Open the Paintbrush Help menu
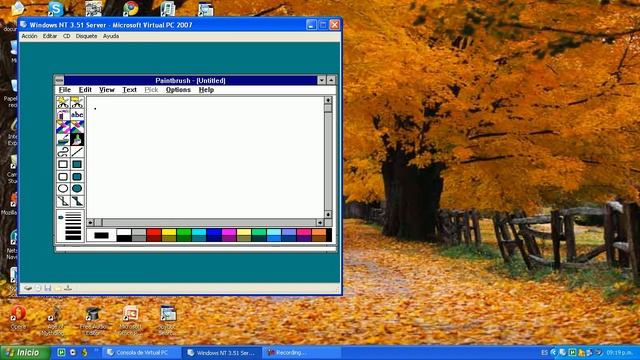This screenshot has height=360, width=640. click(x=206, y=90)
